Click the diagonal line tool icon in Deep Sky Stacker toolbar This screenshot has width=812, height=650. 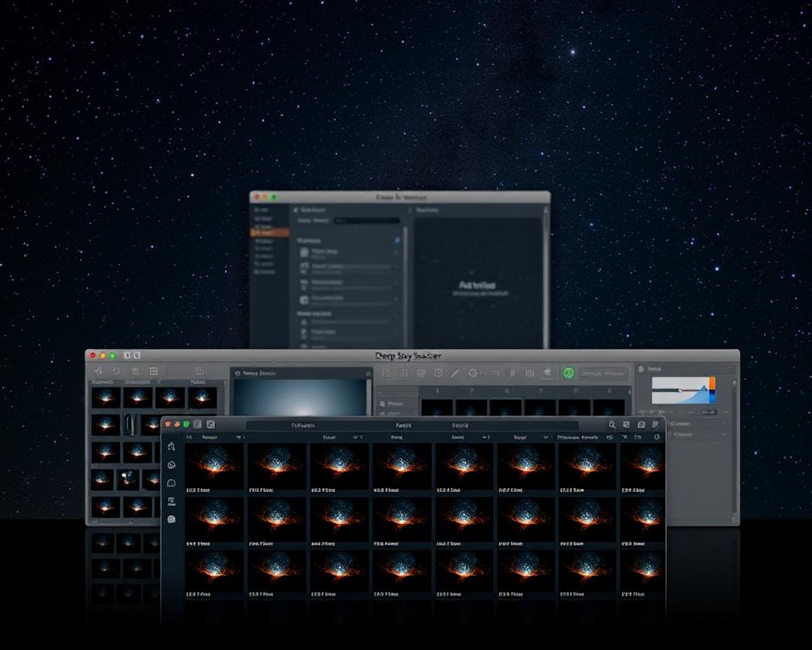[455, 372]
